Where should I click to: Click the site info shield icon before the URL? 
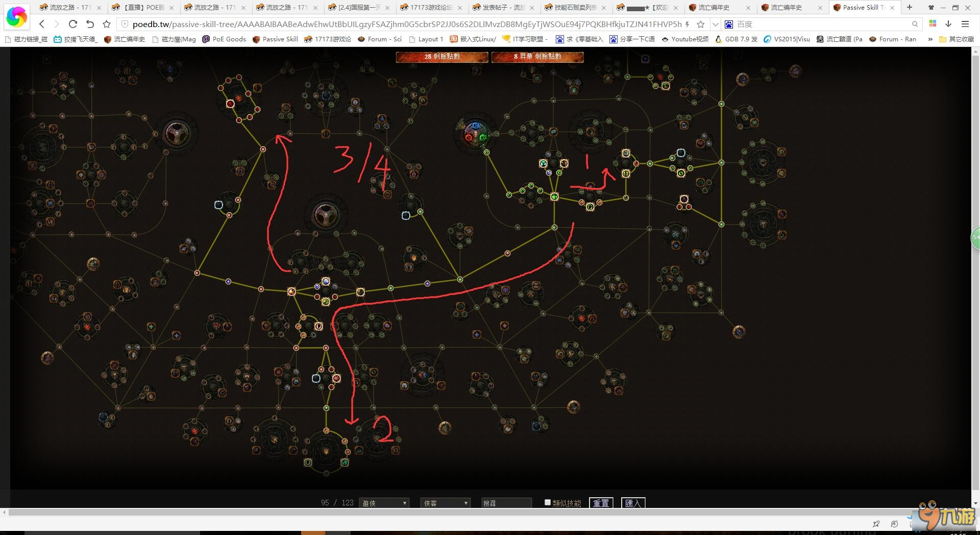point(125,24)
